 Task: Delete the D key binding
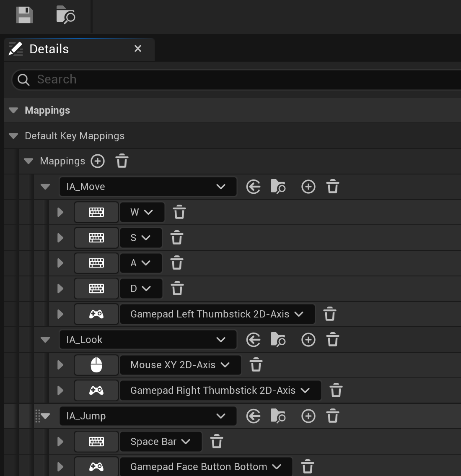(x=177, y=289)
